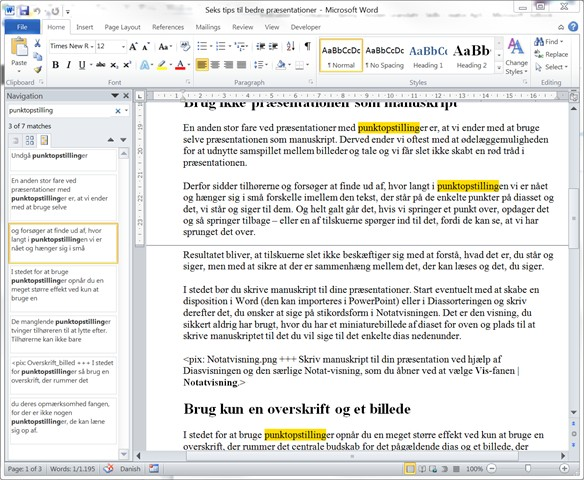Click the Sort A-Z icon
Image resolution: width=584 pixels, height=480 pixels.
coord(291,46)
